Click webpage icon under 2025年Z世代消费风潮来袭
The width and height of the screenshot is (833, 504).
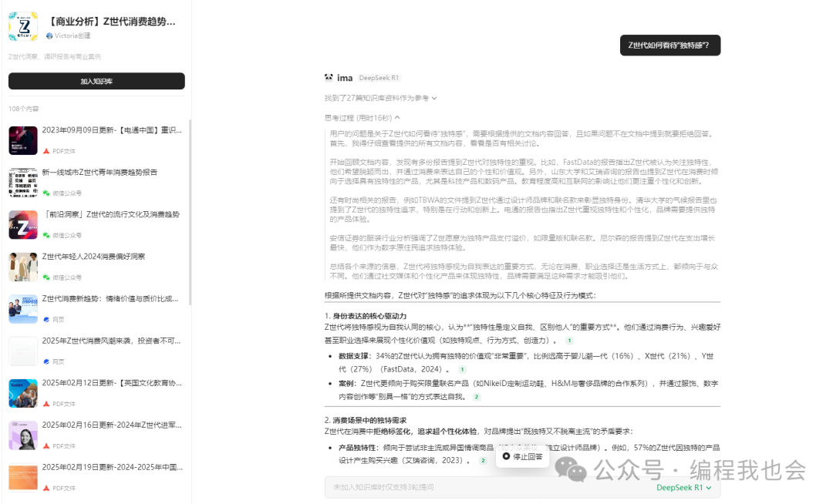point(46,362)
